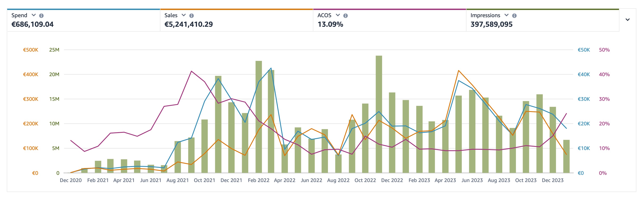Viewport: 644px width, 199px height.
Task: Show the info tooltip for Impressions
Action: click(514, 15)
